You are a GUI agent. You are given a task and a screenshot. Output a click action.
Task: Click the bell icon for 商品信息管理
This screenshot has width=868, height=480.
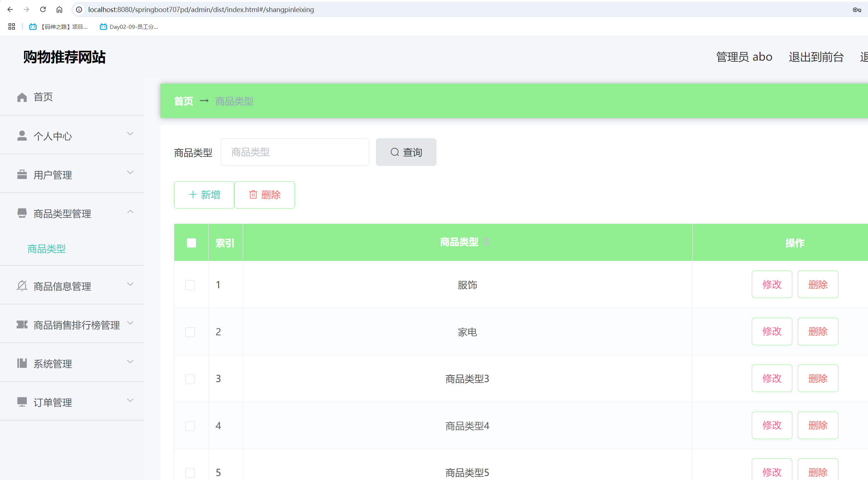pos(22,286)
